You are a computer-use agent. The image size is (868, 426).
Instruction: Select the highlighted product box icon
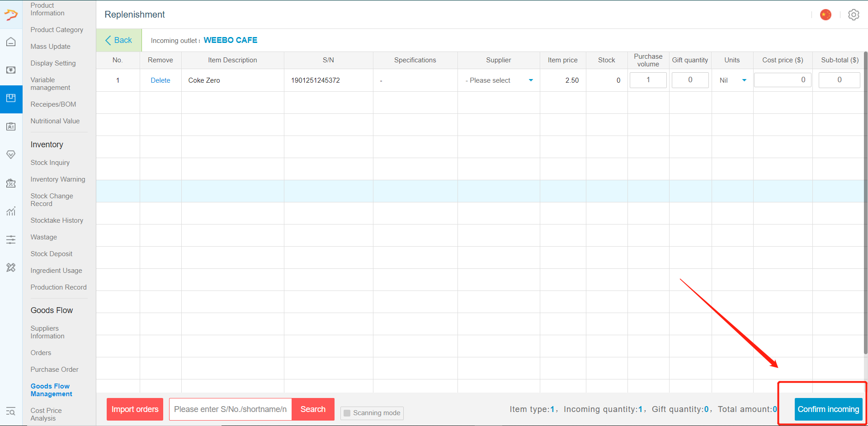coord(11,98)
